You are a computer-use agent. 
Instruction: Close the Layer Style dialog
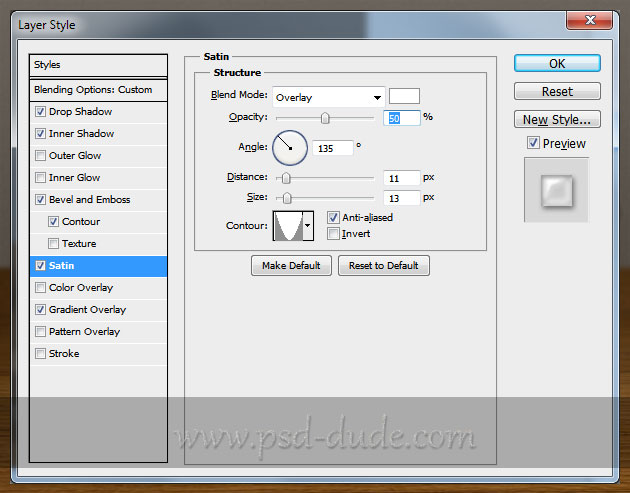coord(589,20)
